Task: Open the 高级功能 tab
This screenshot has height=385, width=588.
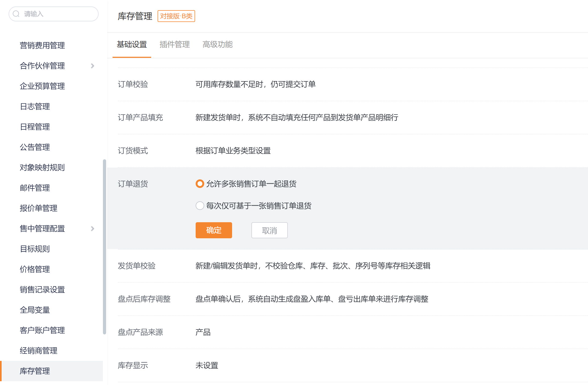Action: tap(217, 44)
